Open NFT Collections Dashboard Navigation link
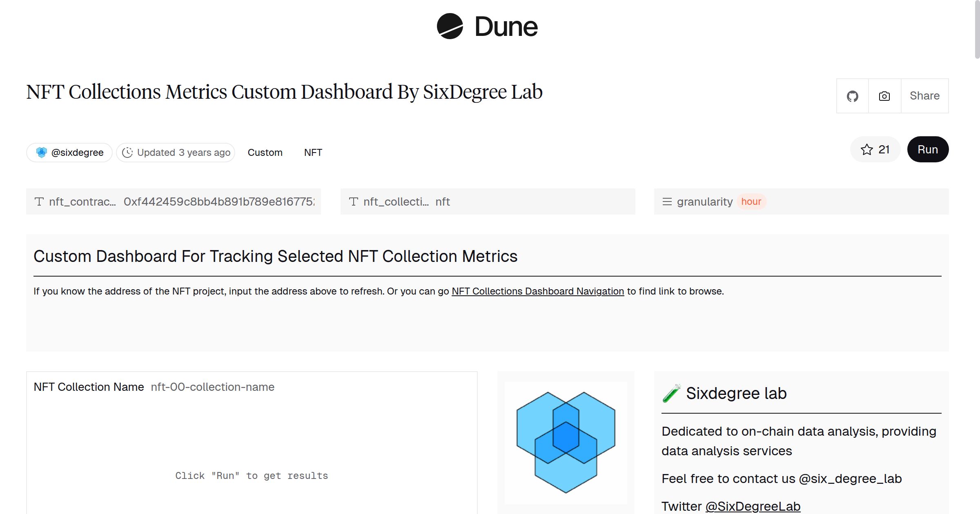 (x=537, y=291)
